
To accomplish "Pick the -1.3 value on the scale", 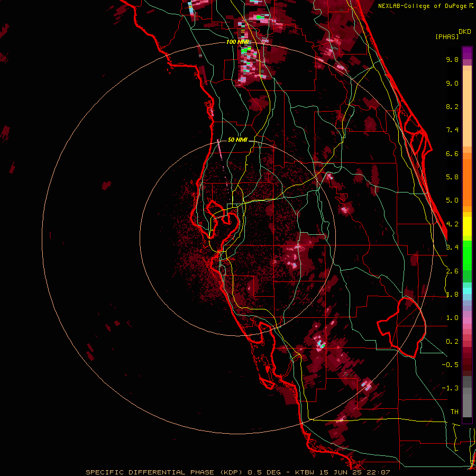I will [x=450, y=388].
